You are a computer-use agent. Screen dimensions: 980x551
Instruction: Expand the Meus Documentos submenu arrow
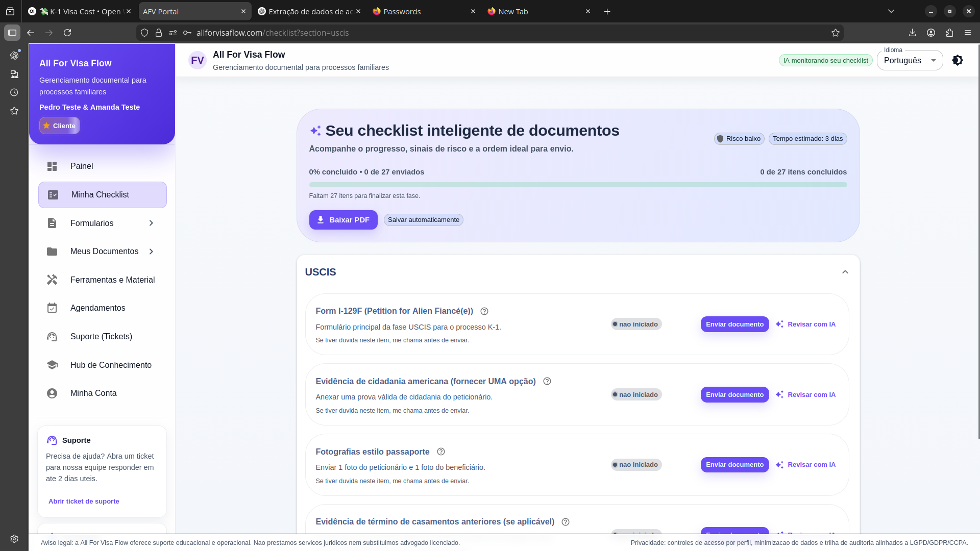[151, 252]
